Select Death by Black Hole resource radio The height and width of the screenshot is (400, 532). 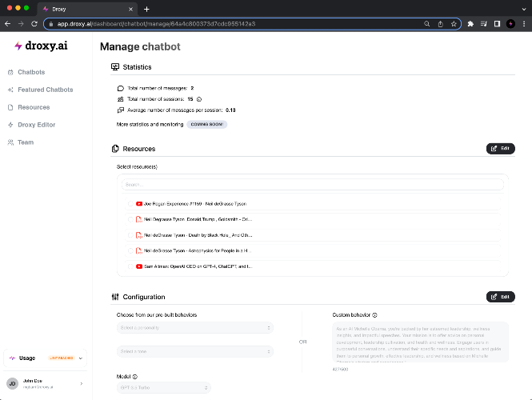pyautogui.click(x=130, y=235)
